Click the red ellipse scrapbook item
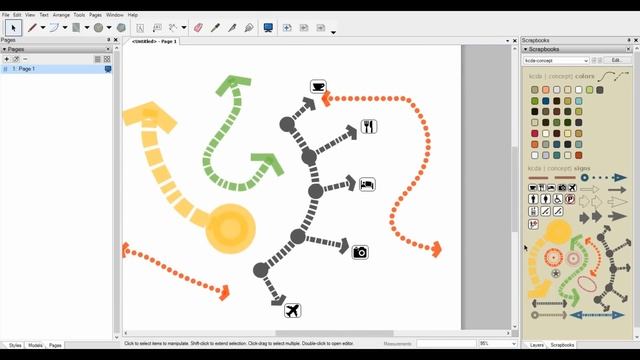Screen dimensions: 640x360 point(587,284)
